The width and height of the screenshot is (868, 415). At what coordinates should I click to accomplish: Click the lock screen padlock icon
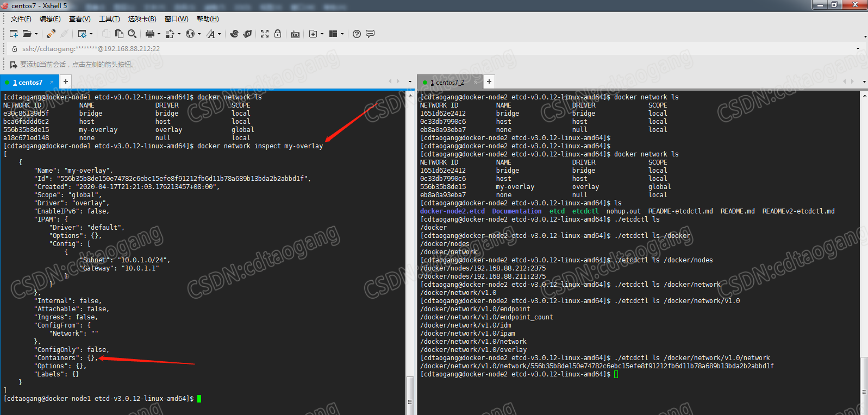278,34
